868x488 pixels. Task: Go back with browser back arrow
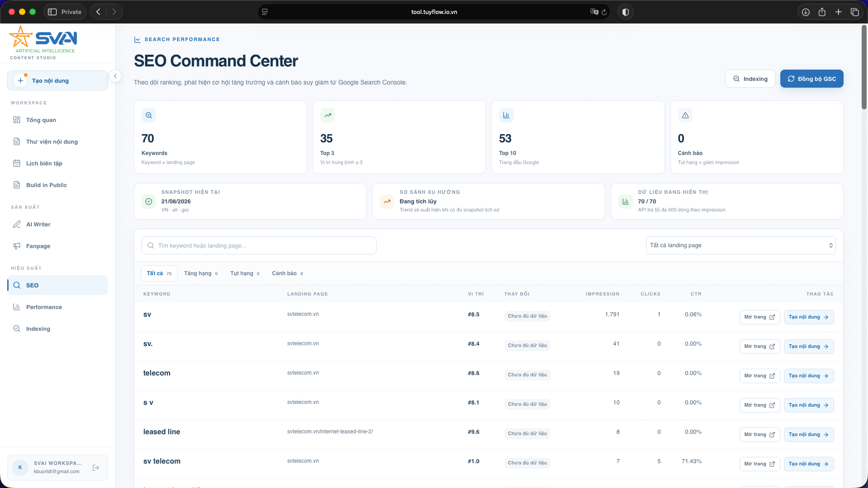tap(98, 12)
